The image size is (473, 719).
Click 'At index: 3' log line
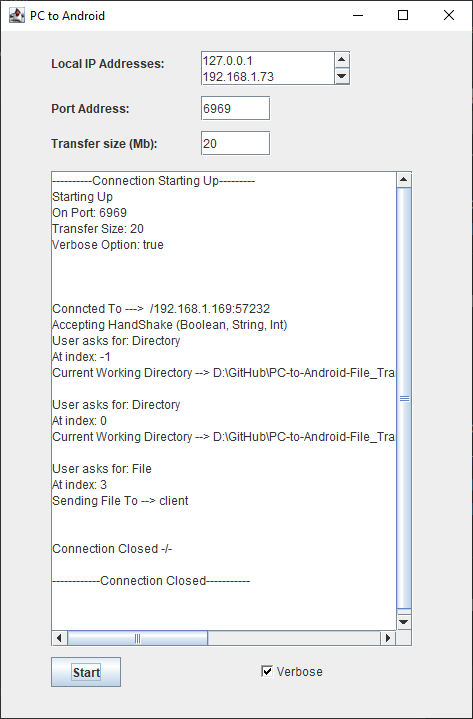click(79, 484)
